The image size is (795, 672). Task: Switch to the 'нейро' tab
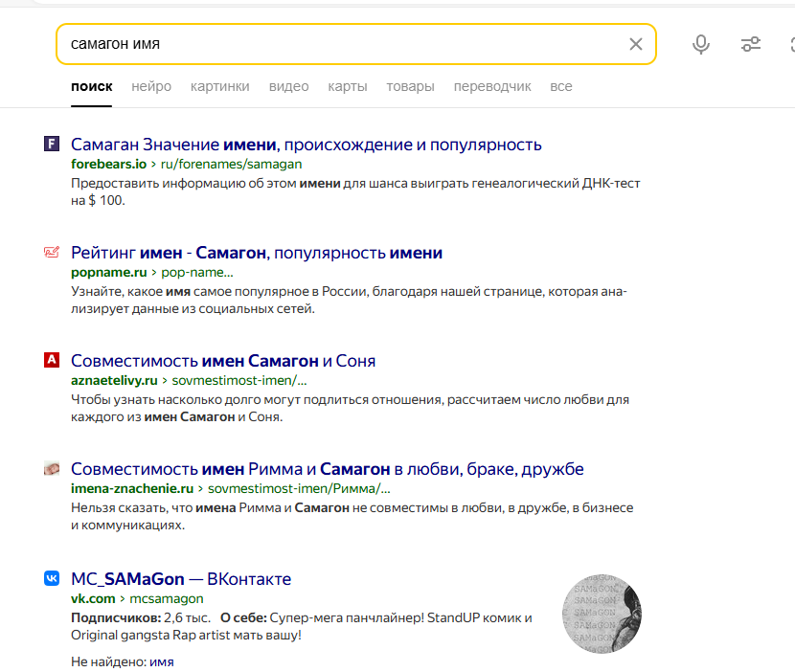pos(151,87)
